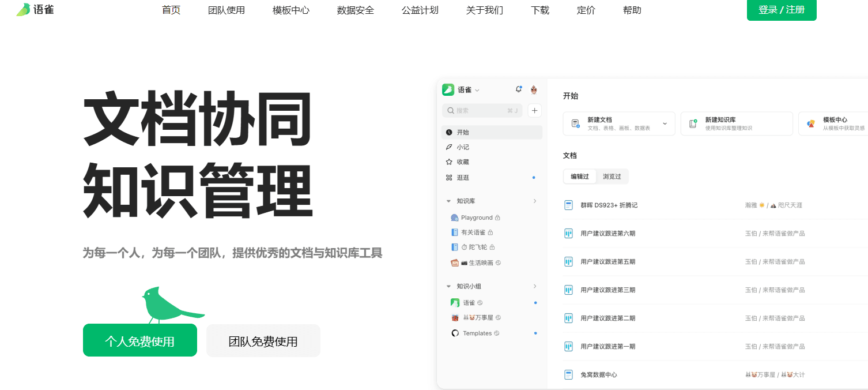Click the board icon of 用户建议跟进第三期
The width and height of the screenshot is (868, 390).
click(x=568, y=290)
